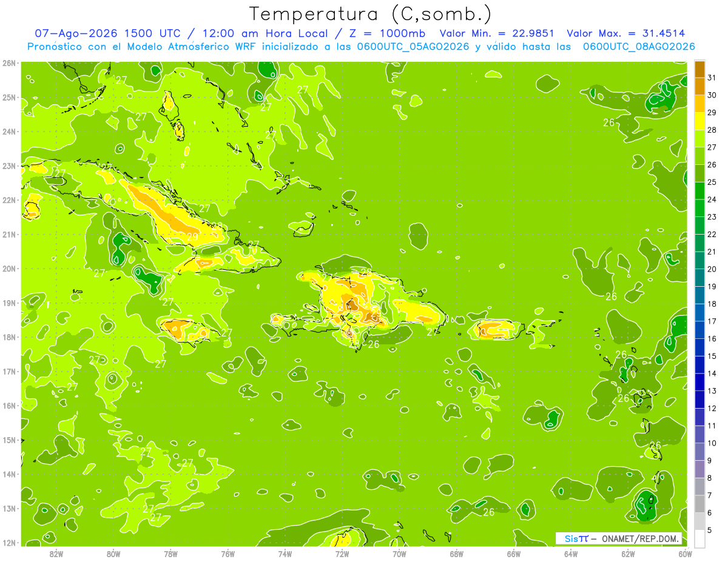Click the legend value 8
Screen dimensions: 728x562
point(711,478)
